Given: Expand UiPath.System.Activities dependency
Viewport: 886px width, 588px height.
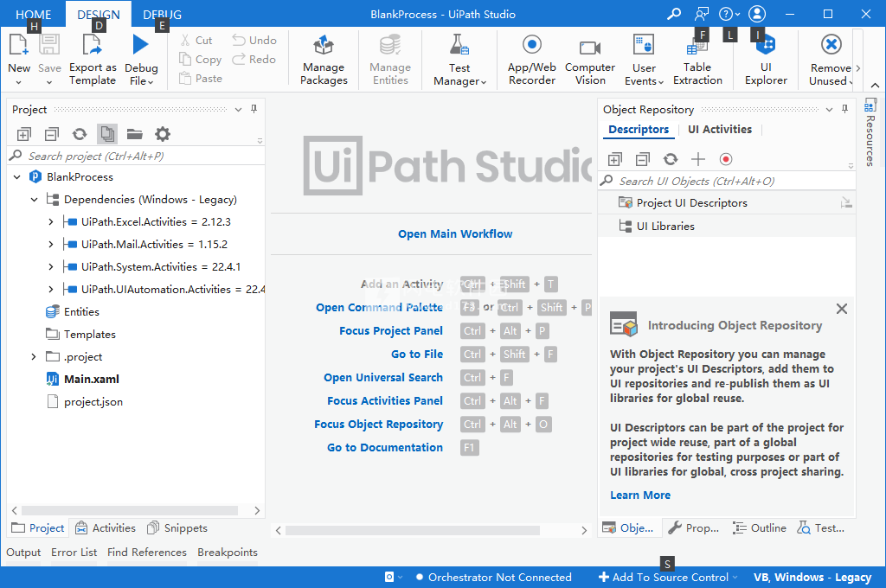Looking at the screenshot, I should pos(51,266).
